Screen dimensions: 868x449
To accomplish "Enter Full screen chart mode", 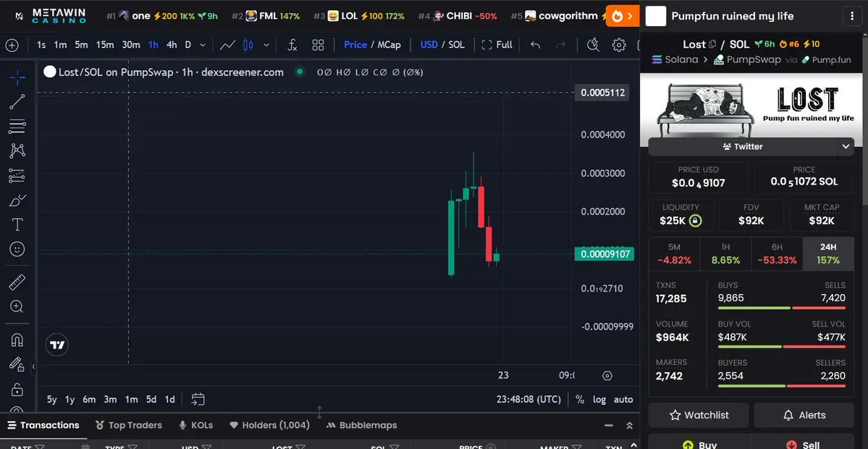I will [497, 45].
